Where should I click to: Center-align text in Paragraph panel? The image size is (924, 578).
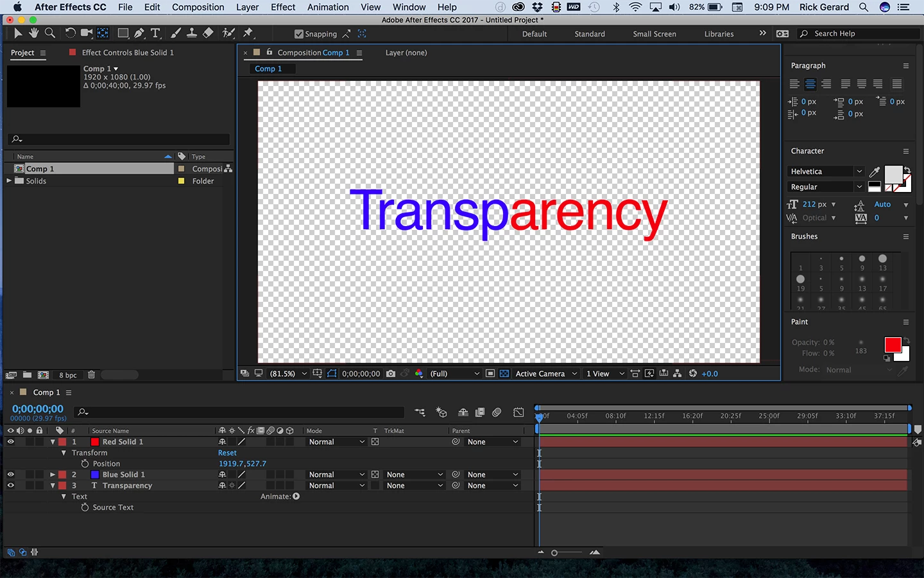tap(810, 84)
